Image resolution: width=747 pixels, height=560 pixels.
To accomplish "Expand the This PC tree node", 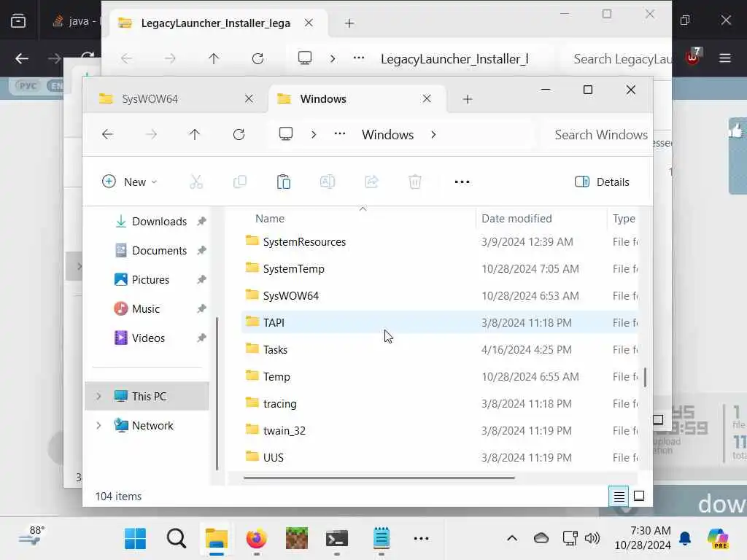I will click(98, 396).
